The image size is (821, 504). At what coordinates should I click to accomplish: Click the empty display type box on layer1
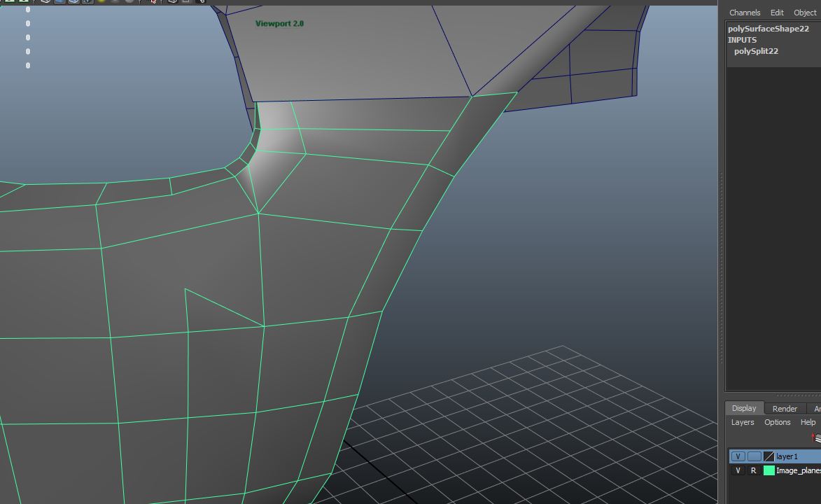(x=754, y=456)
